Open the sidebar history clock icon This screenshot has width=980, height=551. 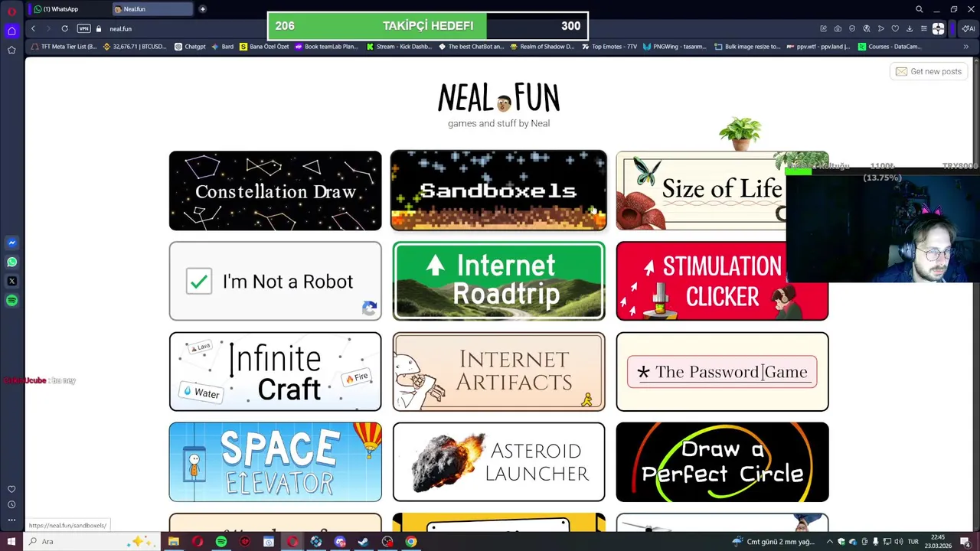(11, 504)
